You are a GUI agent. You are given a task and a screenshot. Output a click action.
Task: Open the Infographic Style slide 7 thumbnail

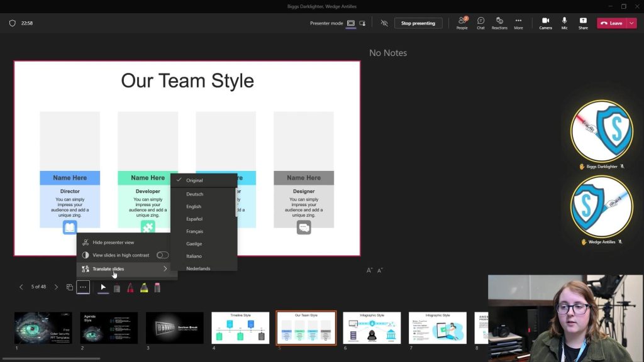(438, 328)
